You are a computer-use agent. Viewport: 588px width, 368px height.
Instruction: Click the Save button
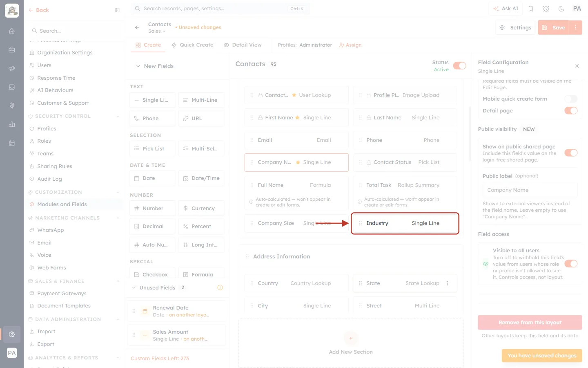(554, 27)
